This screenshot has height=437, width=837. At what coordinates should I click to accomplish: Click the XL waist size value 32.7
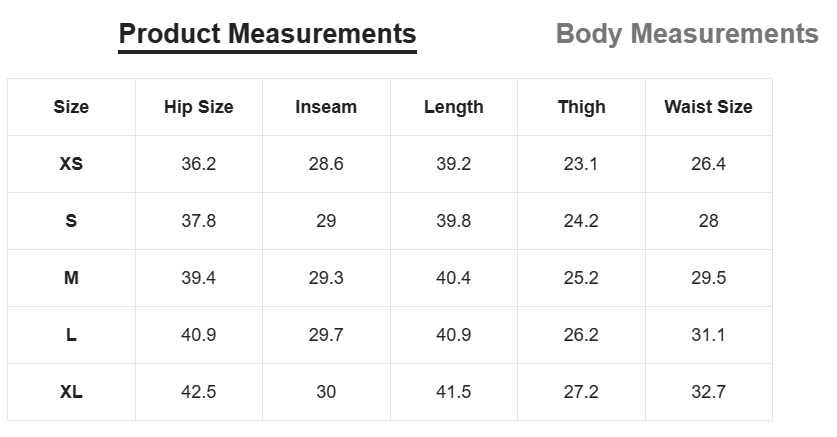708,392
